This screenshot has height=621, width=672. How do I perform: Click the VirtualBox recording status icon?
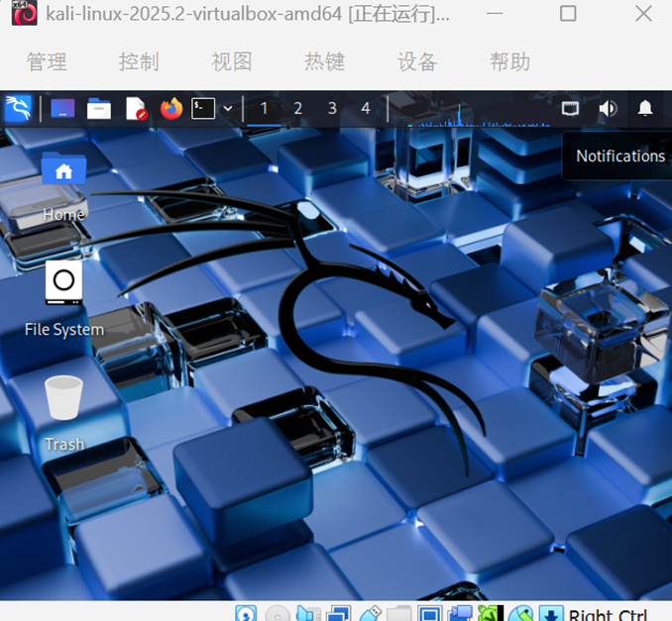pos(460,614)
